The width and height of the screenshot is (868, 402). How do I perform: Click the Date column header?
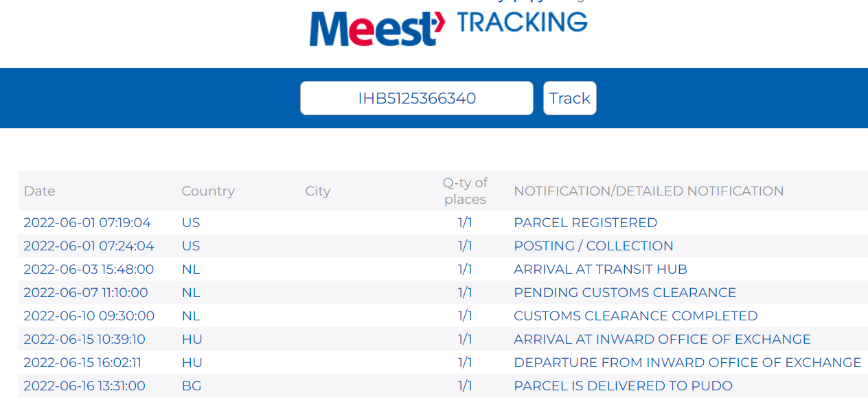tap(39, 191)
